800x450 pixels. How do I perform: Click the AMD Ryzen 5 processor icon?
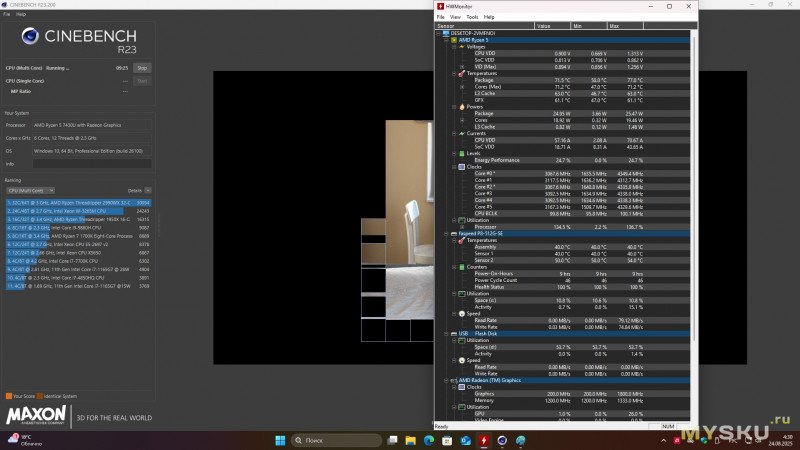454,40
